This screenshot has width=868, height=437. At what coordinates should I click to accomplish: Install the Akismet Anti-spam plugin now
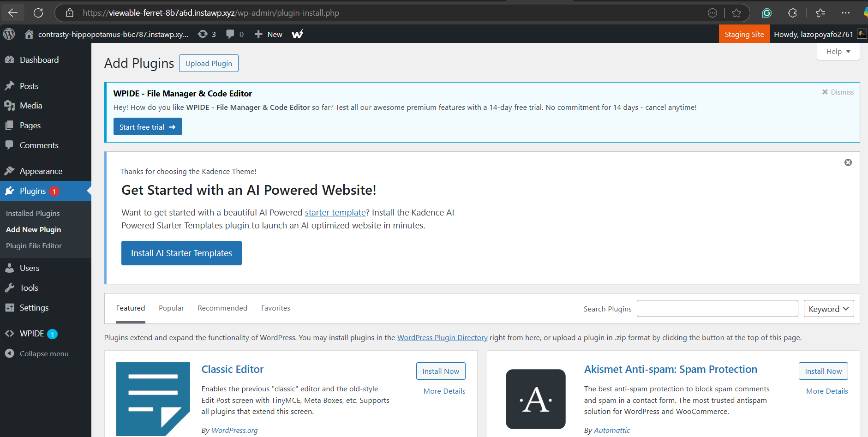[823, 371]
